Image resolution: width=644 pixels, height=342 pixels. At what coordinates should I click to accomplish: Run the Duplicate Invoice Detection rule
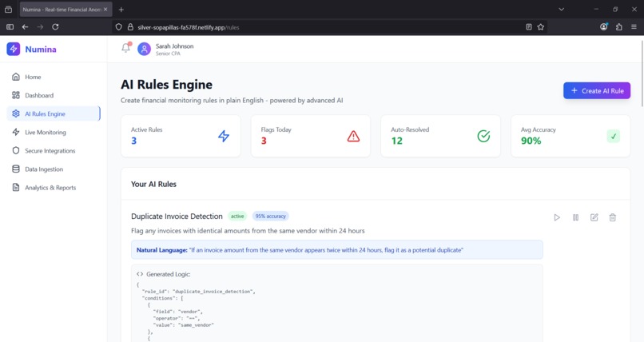[557, 217]
